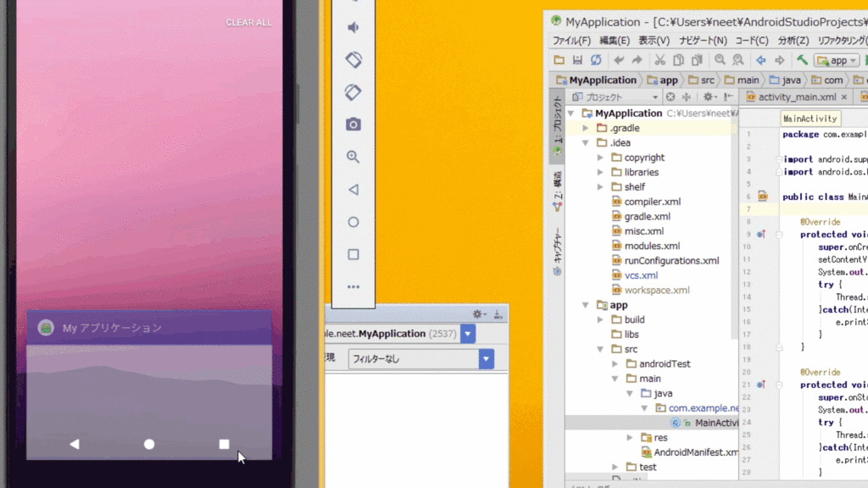Open the 編集(E) menu
868x488 pixels.
(x=615, y=41)
